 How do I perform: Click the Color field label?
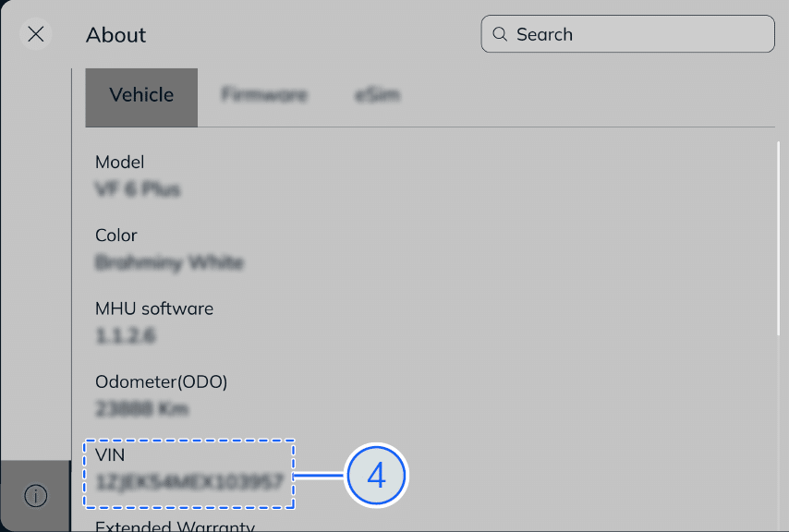(x=115, y=236)
